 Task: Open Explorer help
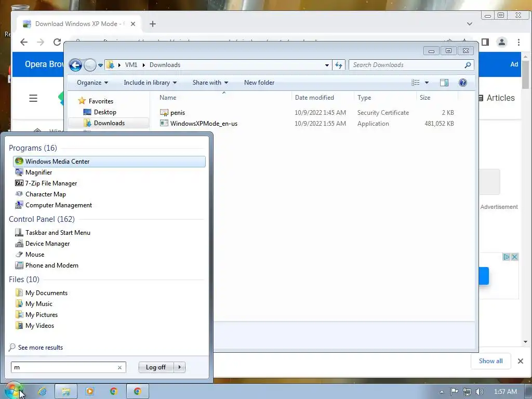coord(462,83)
